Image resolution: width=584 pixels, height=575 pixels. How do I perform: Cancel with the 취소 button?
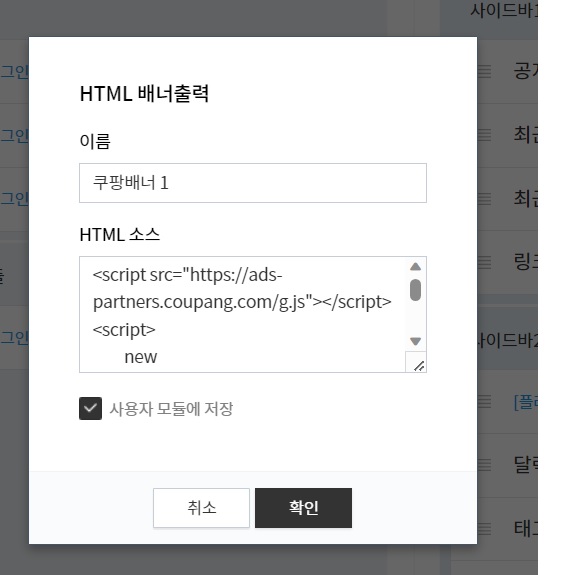pos(201,508)
